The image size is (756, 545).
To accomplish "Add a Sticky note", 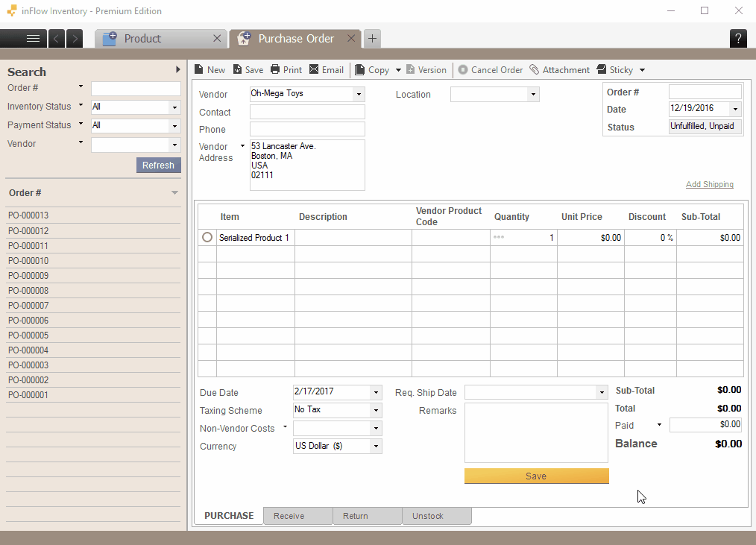I will (615, 70).
